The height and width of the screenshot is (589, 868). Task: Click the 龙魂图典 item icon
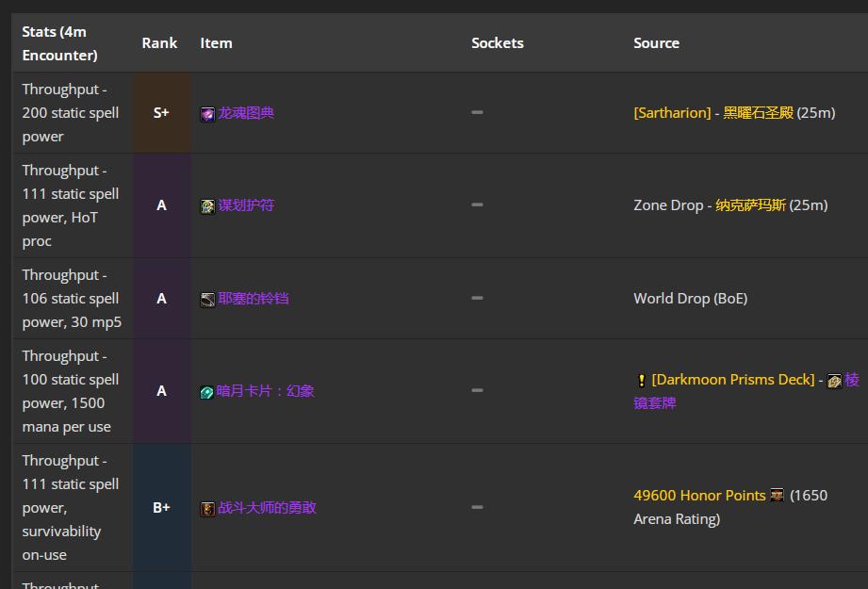207,114
